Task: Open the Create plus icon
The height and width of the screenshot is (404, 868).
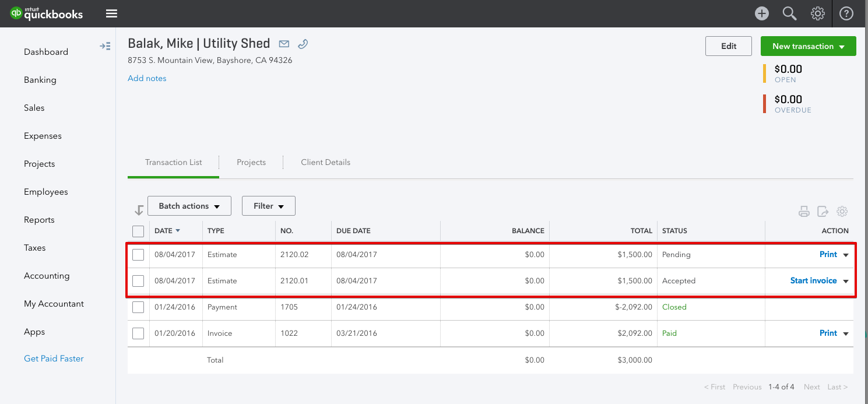Action: pyautogui.click(x=762, y=13)
